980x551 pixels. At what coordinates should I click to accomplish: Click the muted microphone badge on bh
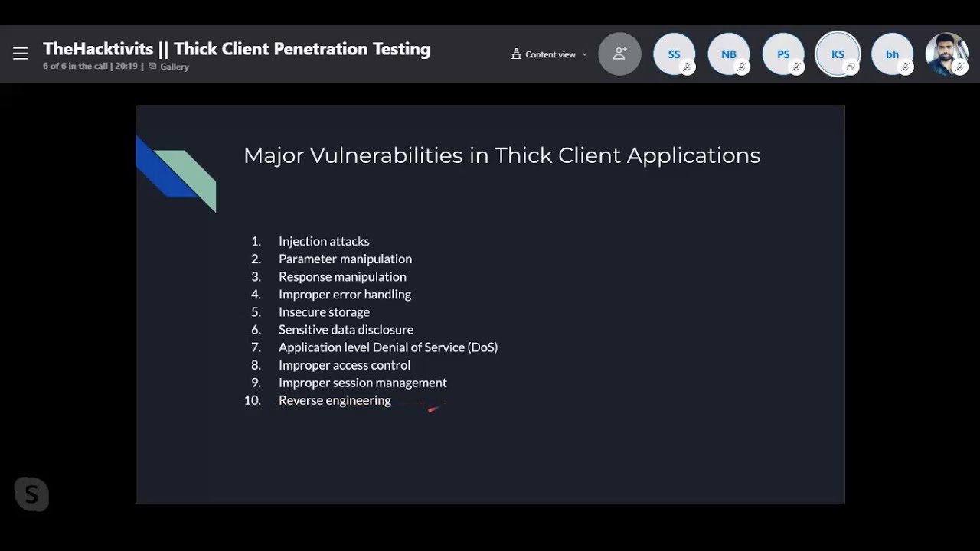click(906, 68)
